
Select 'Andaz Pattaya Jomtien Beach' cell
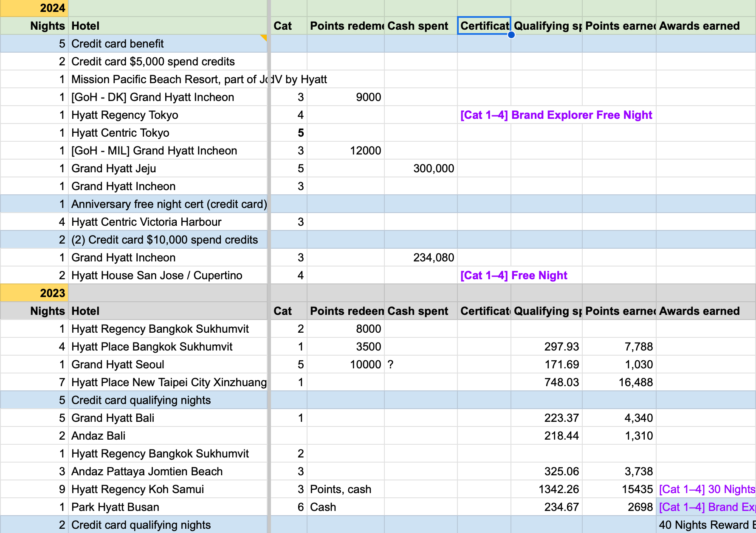[168, 471]
